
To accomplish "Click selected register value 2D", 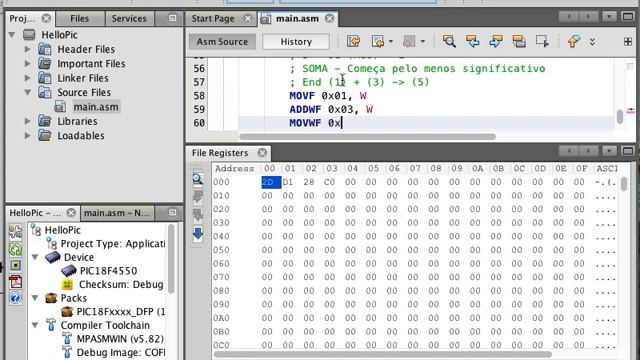I will tap(271, 182).
